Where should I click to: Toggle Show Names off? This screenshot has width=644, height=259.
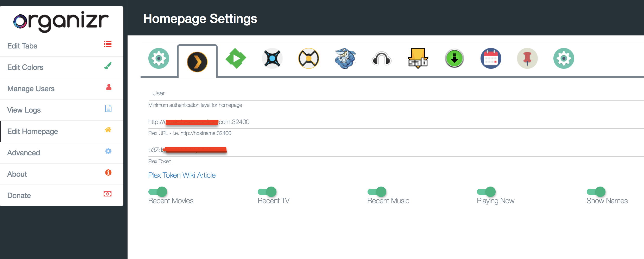(596, 192)
